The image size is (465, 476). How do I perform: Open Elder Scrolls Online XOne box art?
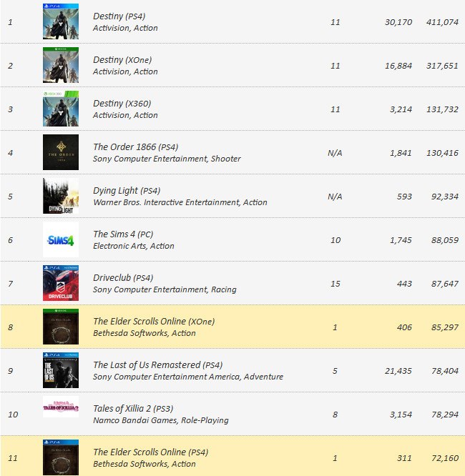tap(61, 327)
